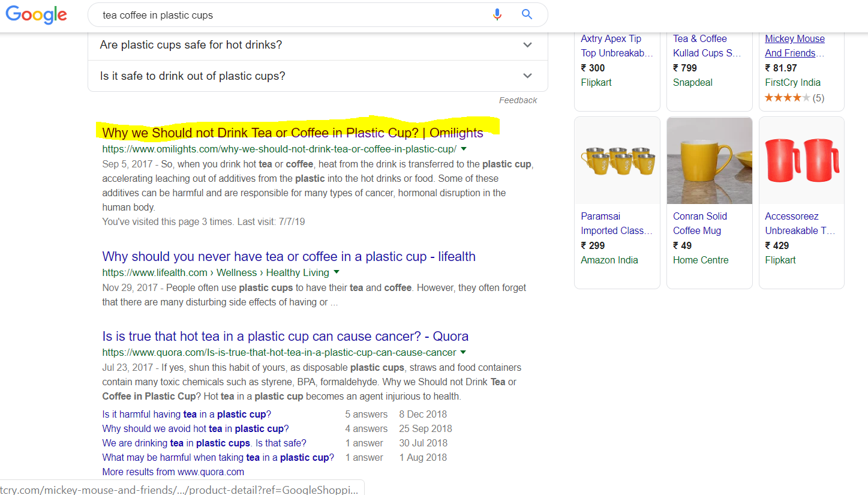Open Axtry Apex Tip Top product link

616,46
